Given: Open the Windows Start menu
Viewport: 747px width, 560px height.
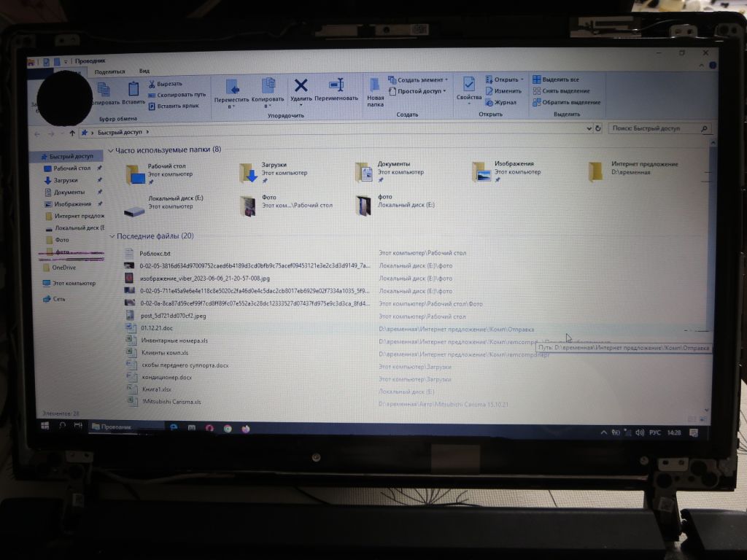Looking at the screenshot, I should [45, 426].
